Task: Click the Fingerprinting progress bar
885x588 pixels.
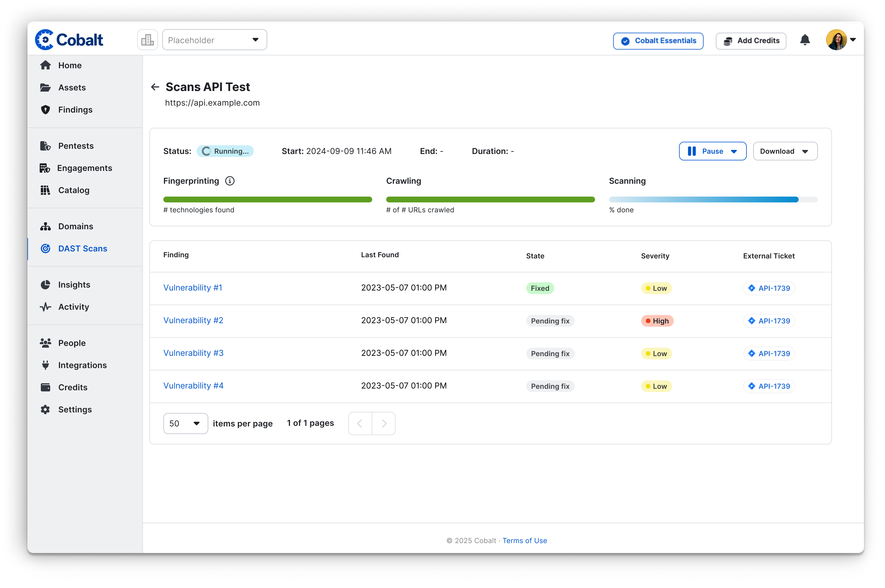Action: [267, 199]
